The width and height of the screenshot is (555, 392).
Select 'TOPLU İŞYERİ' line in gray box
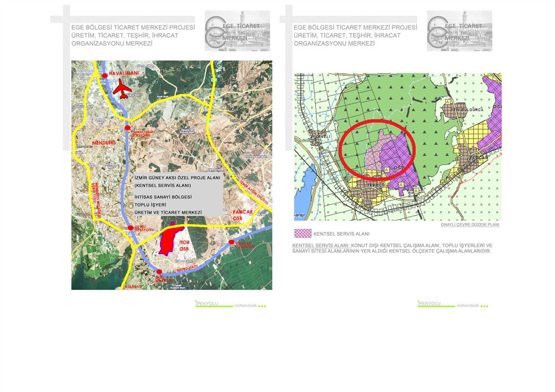pyautogui.click(x=150, y=205)
